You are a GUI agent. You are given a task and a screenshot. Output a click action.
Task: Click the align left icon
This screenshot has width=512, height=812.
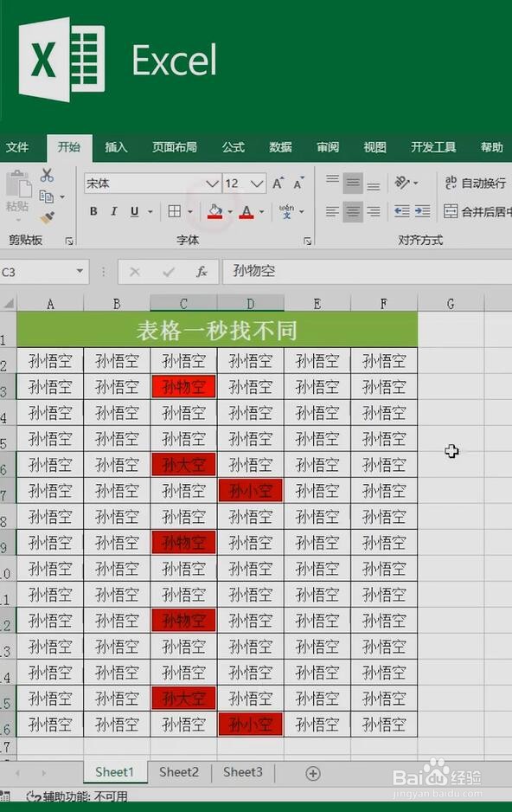click(x=333, y=211)
